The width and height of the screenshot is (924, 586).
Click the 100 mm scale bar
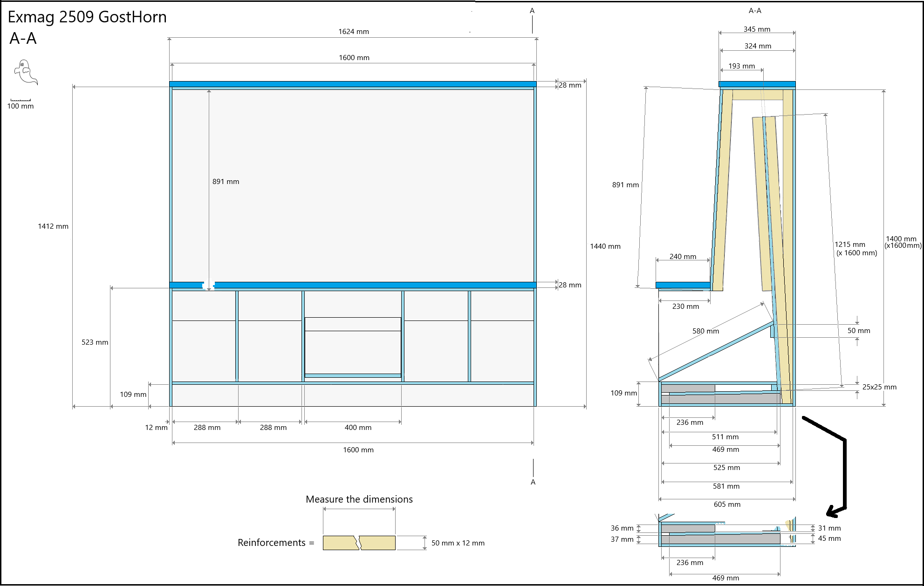(x=21, y=100)
